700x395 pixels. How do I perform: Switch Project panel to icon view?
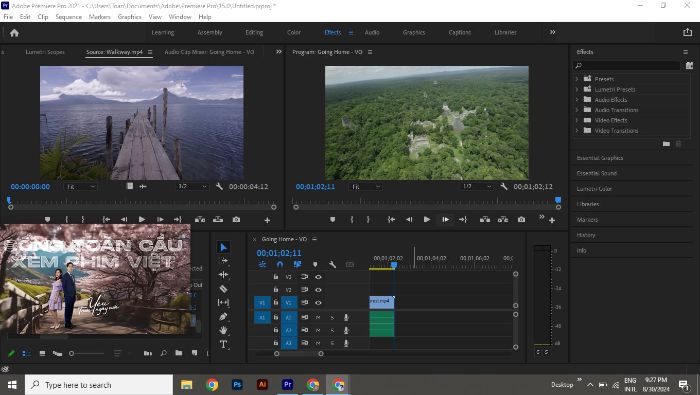click(x=42, y=353)
